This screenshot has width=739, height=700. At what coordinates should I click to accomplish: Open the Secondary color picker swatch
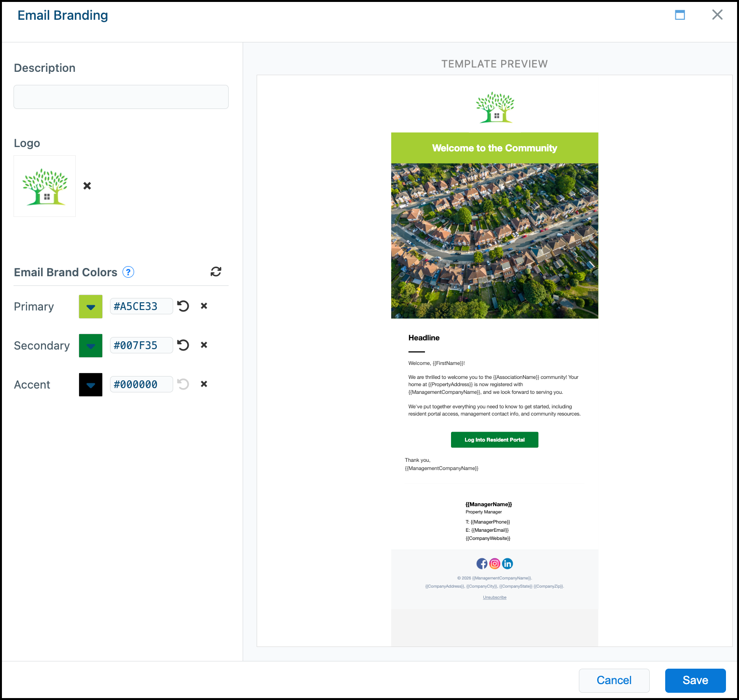91,346
